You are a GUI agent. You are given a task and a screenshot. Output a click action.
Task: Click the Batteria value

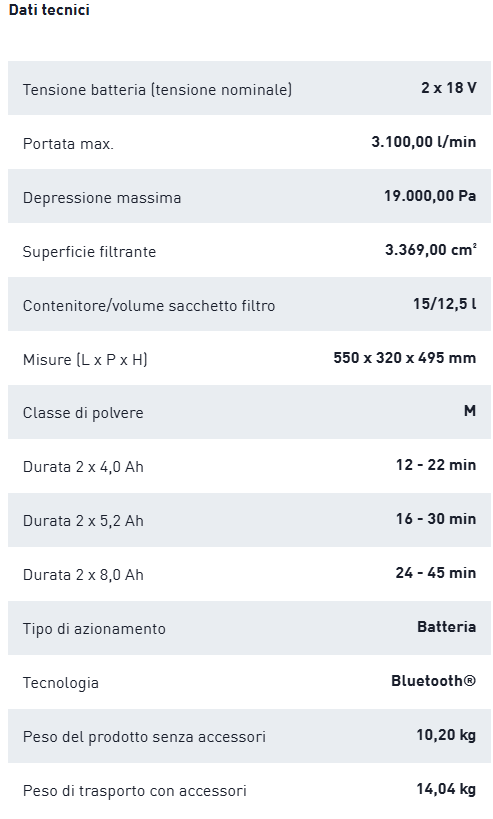click(447, 626)
